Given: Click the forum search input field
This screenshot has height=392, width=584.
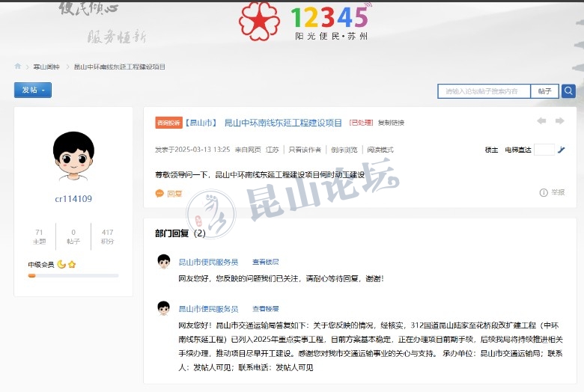Looking at the screenshot, I should (484, 91).
